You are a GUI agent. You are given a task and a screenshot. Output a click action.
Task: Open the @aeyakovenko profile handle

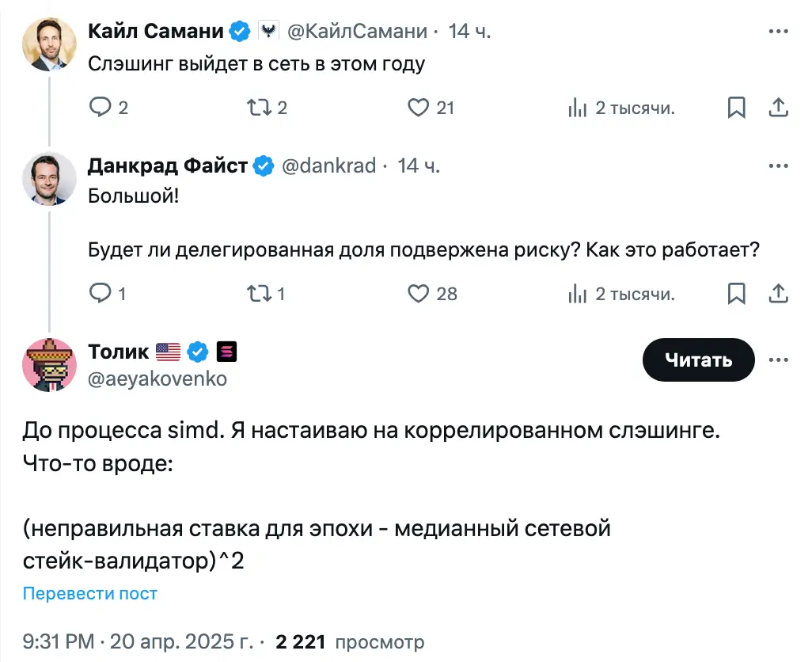[157, 379]
